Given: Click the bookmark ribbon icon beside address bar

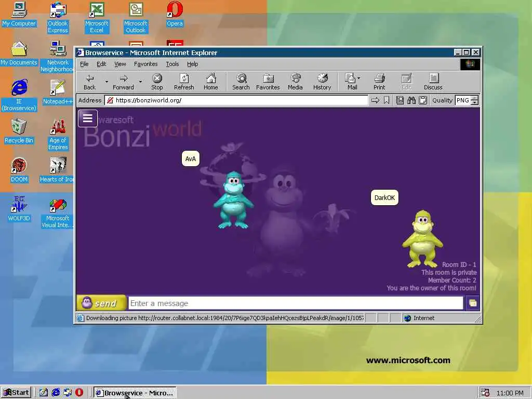Looking at the screenshot, I should click(387, 100).
